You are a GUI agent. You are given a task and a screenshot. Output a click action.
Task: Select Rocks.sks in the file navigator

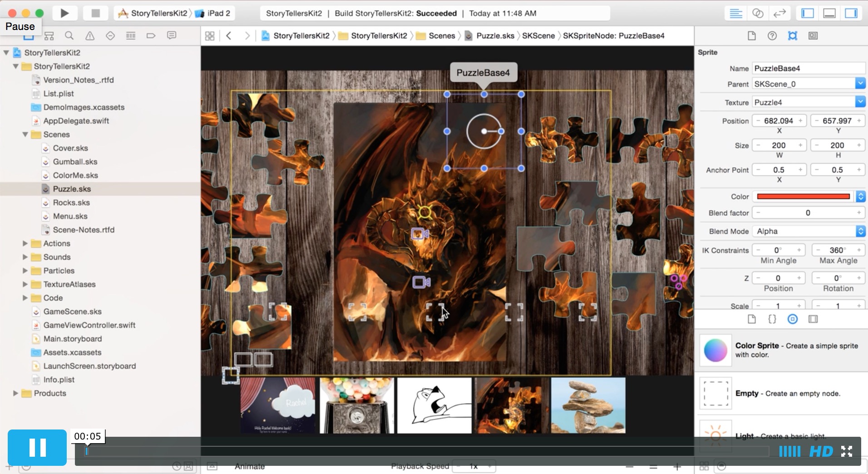click(71, 202)
